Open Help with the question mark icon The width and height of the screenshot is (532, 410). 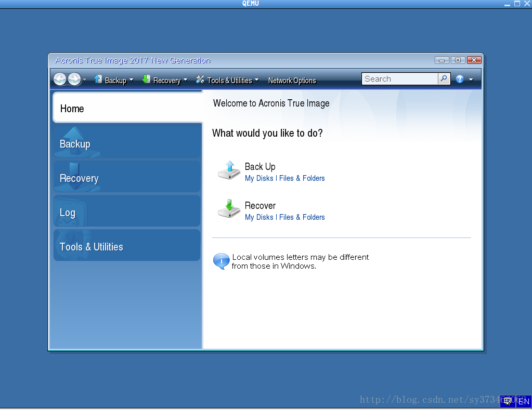pyautogui.click(x=460, y=79)
